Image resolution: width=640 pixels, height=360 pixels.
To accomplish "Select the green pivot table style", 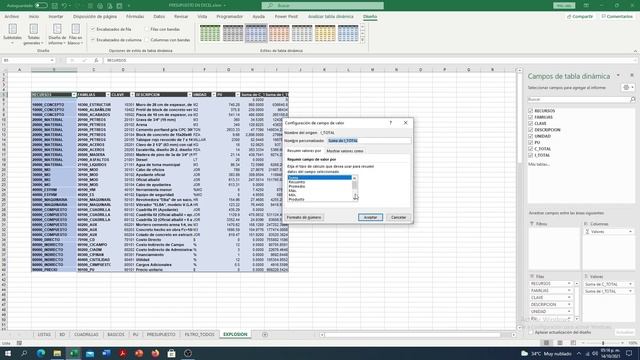I will [x=210, y=33].
